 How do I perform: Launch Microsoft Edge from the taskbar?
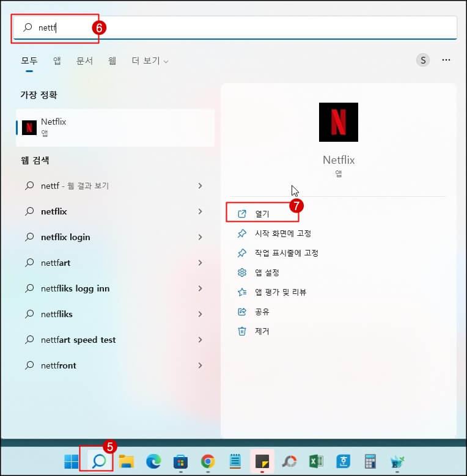click(153, 461)
